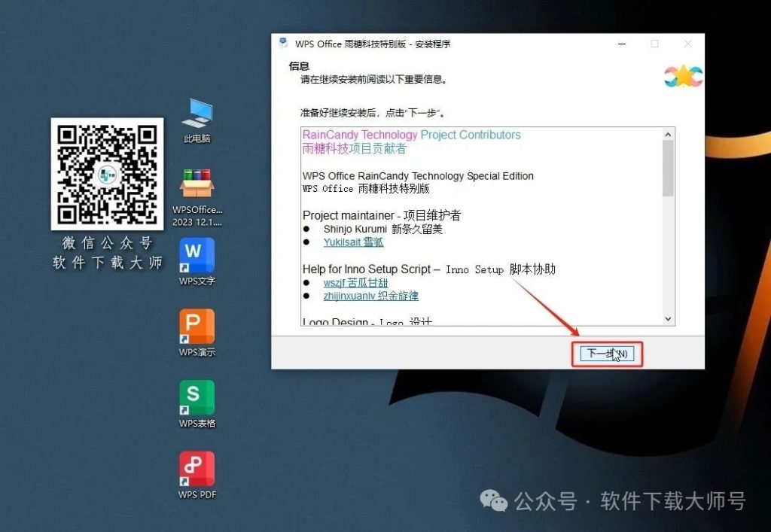Image resolution: width=771 pixels, height=532 pixels.
Task: Click the WPS installer icon in the title bar
Action: tap(282, 43)
